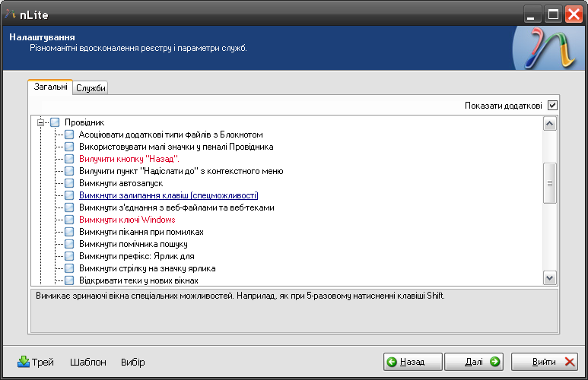The image size is (588, 380).
Task: Select the red Вимкнути ключі Windows item
Action: coord(127,220)
